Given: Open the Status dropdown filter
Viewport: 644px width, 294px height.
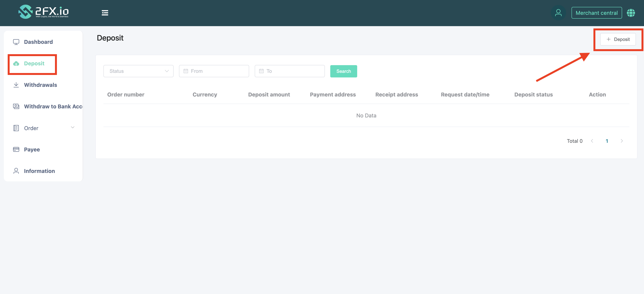Looking at the screenshot, I should (138, 71).
